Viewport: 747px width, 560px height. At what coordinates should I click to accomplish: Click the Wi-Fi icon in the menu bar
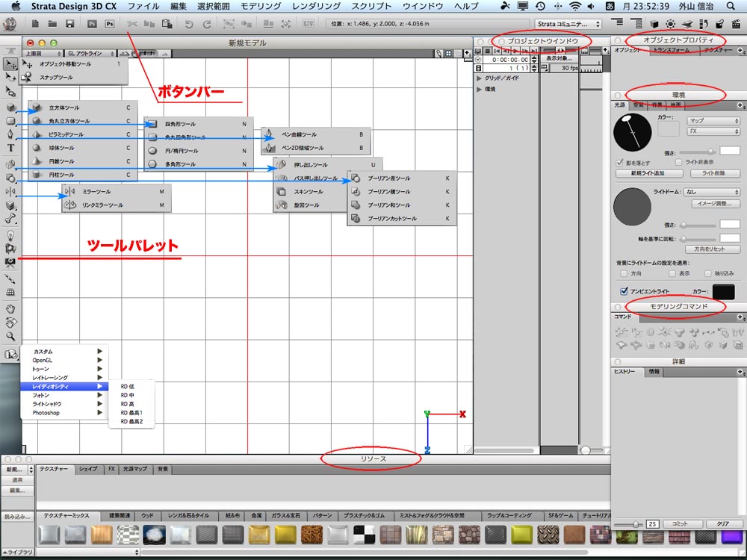(575, 6)
